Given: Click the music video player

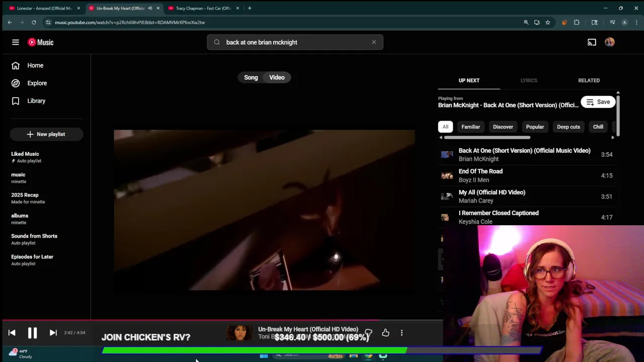Looking at the screenshot, I should pyautogui.click(x=264, y=210).
